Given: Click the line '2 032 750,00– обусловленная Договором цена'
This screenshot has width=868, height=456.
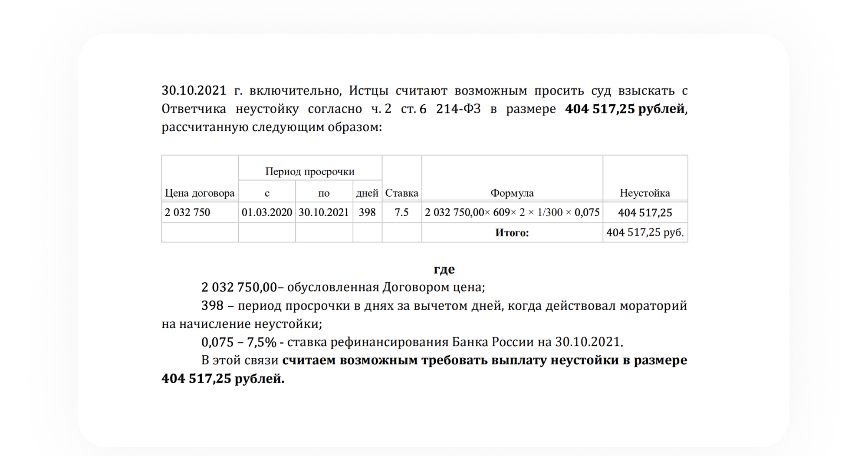Looking at the screenshot, I should pos(343,287).
